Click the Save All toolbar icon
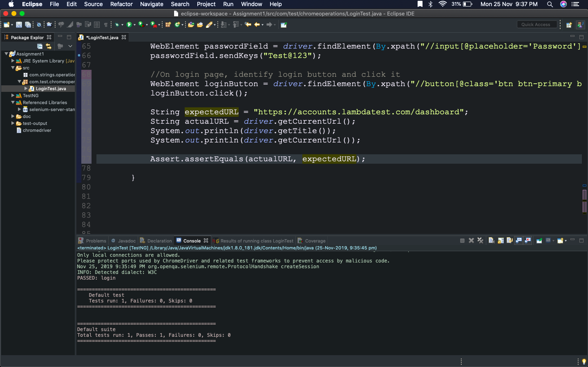588x367 pixels. coord(28,25)
